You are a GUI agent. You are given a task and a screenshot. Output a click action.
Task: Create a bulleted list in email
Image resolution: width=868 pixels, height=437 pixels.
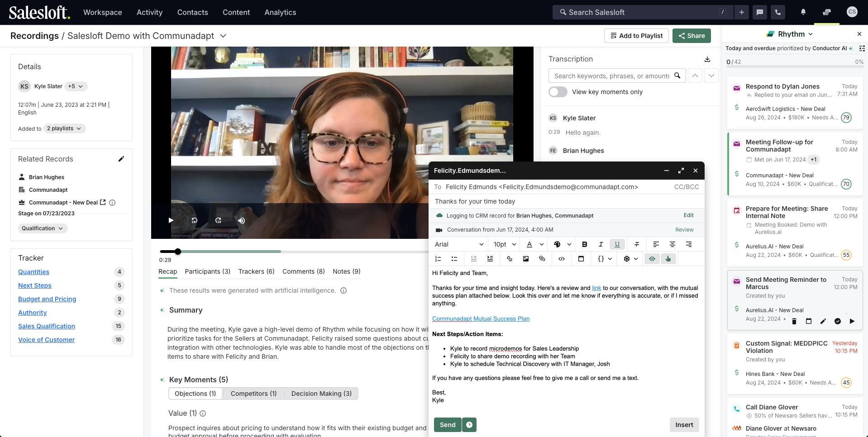tap(454, 259)
